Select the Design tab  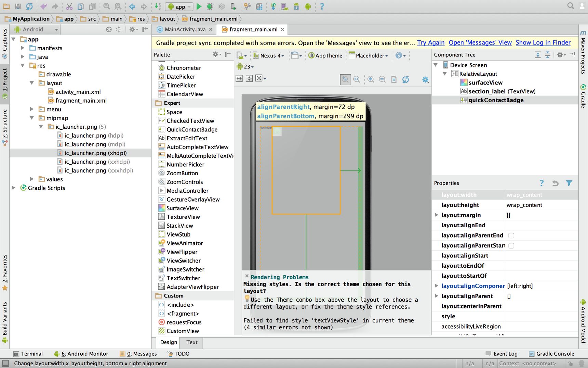click(169, 342)
